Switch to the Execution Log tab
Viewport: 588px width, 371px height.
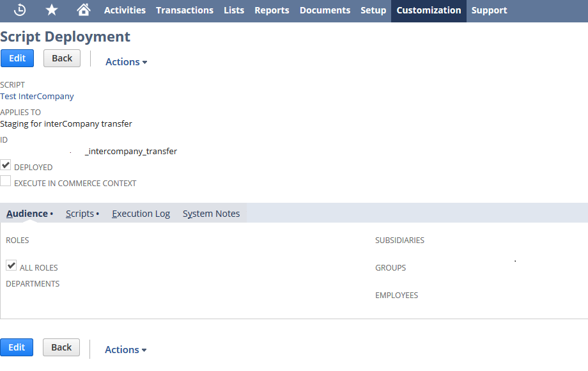(141, 214)
